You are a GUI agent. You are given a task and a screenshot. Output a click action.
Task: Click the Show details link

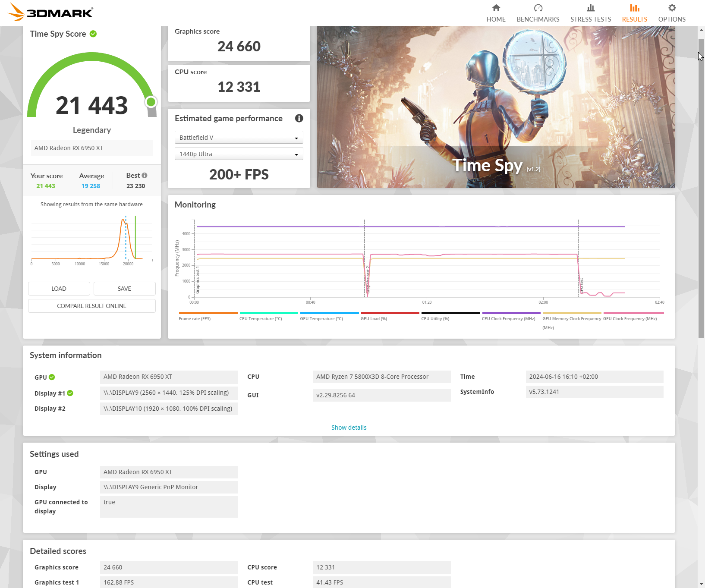[349, 428]
